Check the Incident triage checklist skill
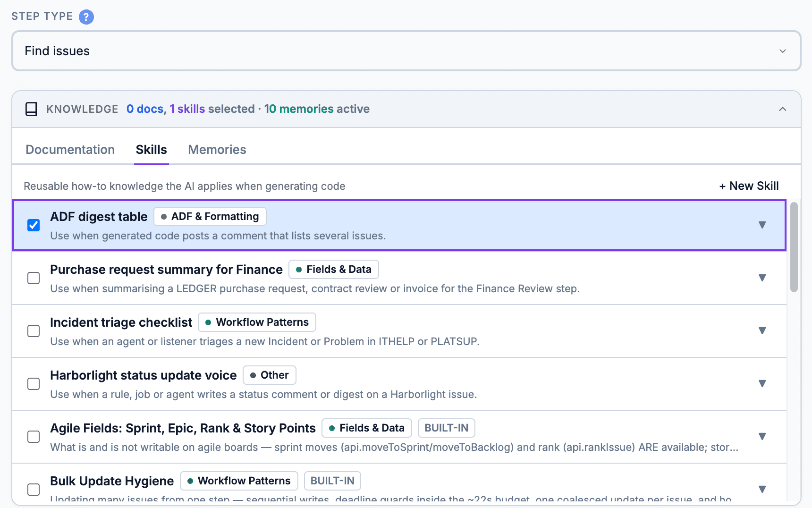 (x=34, y=331)
